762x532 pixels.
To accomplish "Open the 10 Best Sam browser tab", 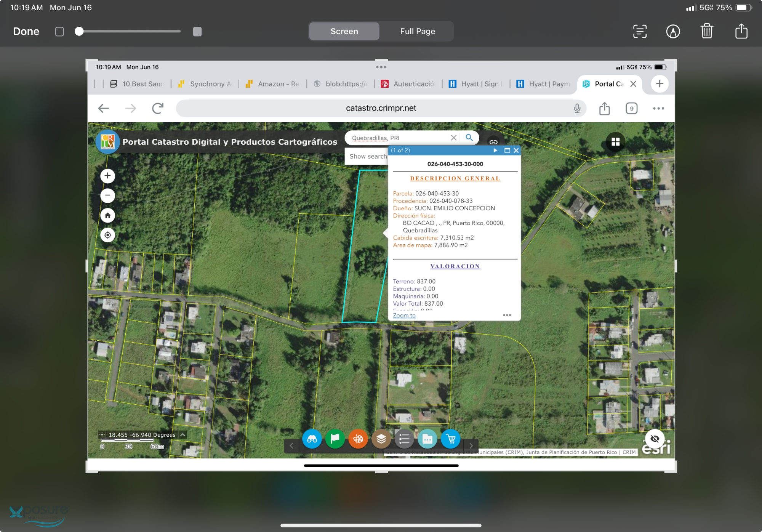I will point(137,84).
